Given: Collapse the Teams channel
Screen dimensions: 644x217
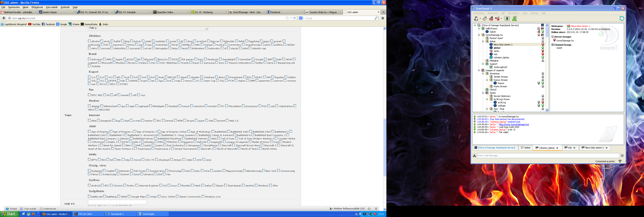Looking at the screenshot, I should click(483, 93).
